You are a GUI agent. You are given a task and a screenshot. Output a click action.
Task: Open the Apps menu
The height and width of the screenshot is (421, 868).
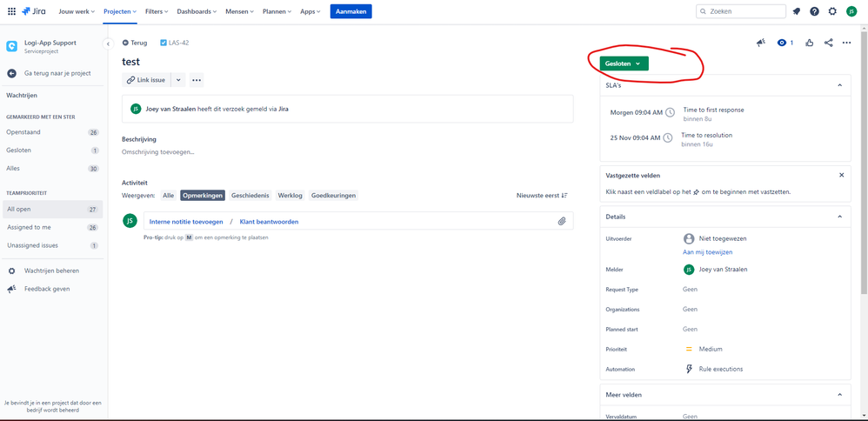coord(310,11)
